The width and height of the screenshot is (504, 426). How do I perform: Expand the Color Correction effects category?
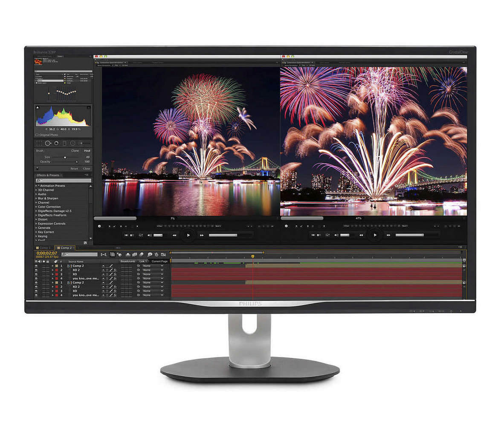coord(36,207)
